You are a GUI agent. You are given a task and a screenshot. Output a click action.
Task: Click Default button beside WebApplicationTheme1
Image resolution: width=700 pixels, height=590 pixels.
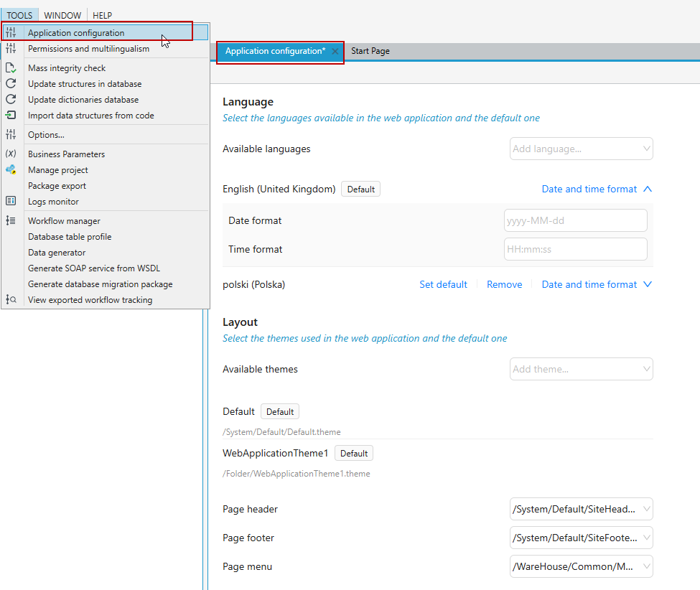(x=353, y=454)
